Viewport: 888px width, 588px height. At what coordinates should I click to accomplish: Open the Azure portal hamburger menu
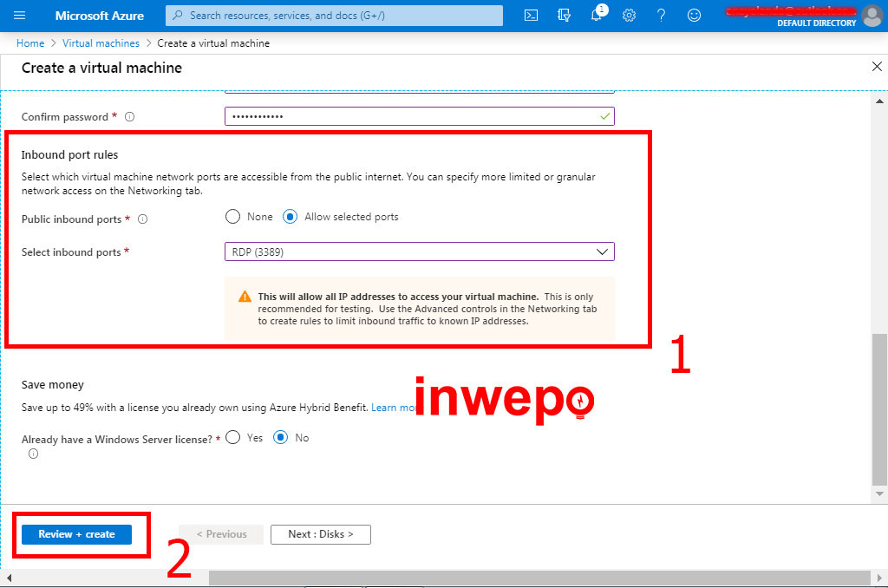pyautogui.click(x=19, y=16)
